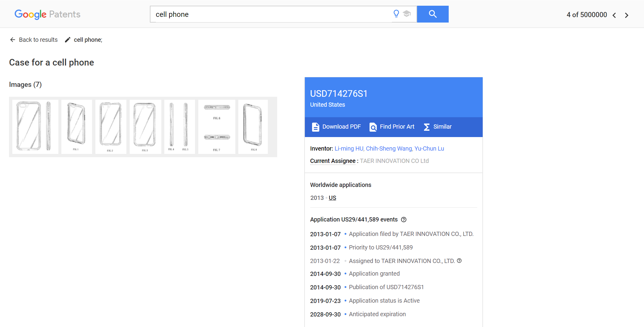Click the cell phone search input field

pyautogui.click(x=271, y=14)
